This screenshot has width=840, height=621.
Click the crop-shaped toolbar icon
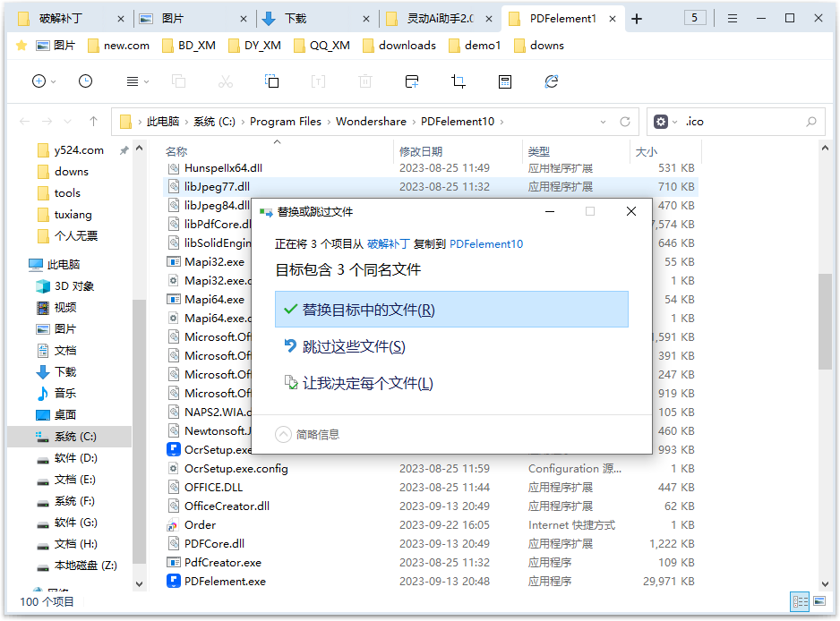point(459,81)
